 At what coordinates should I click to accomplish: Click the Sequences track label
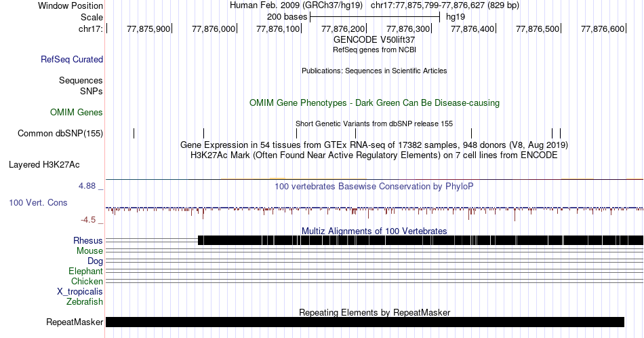(81, 80)
